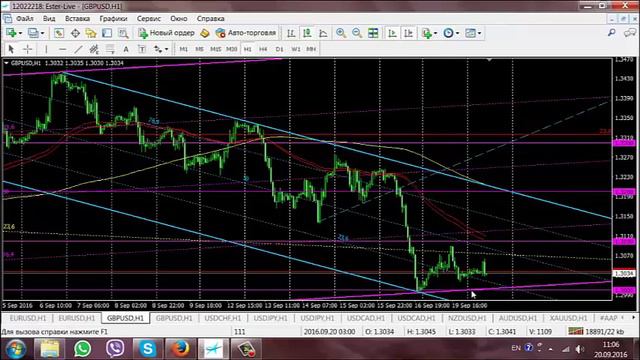640x360 pixels.
Task: Tile chart windows icon
Action: pos(373,33)
